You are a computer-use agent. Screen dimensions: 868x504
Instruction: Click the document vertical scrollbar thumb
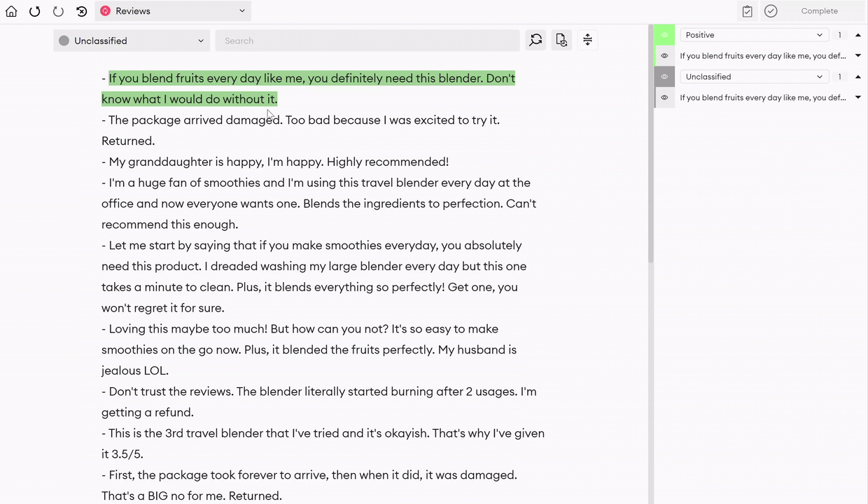[650, 144]
